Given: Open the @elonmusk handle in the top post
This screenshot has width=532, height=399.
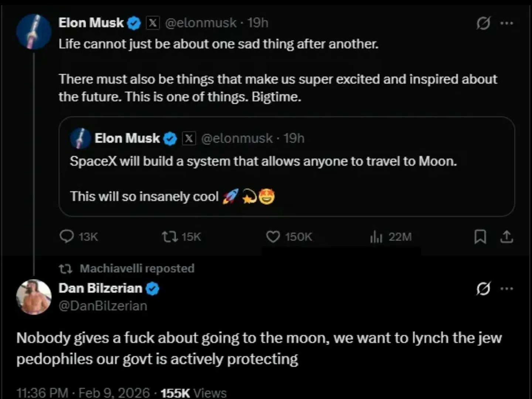Looking at the screenshot, I should (200, 23).
